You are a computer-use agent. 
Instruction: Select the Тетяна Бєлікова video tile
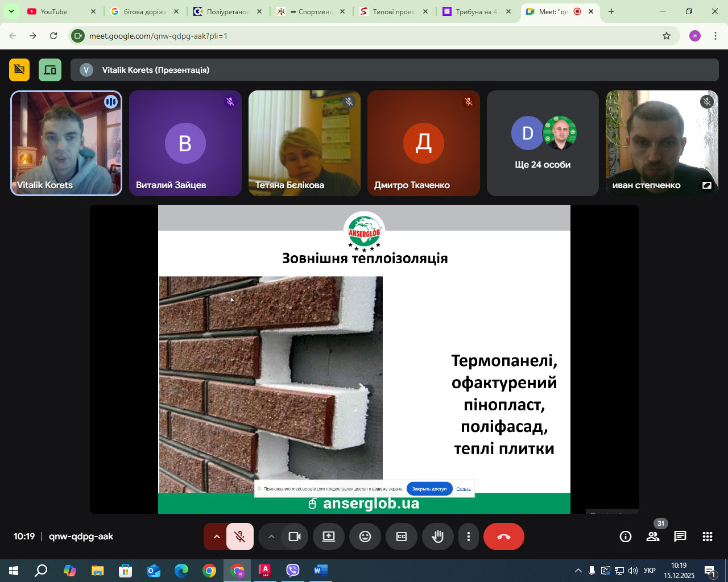point(304,143)
